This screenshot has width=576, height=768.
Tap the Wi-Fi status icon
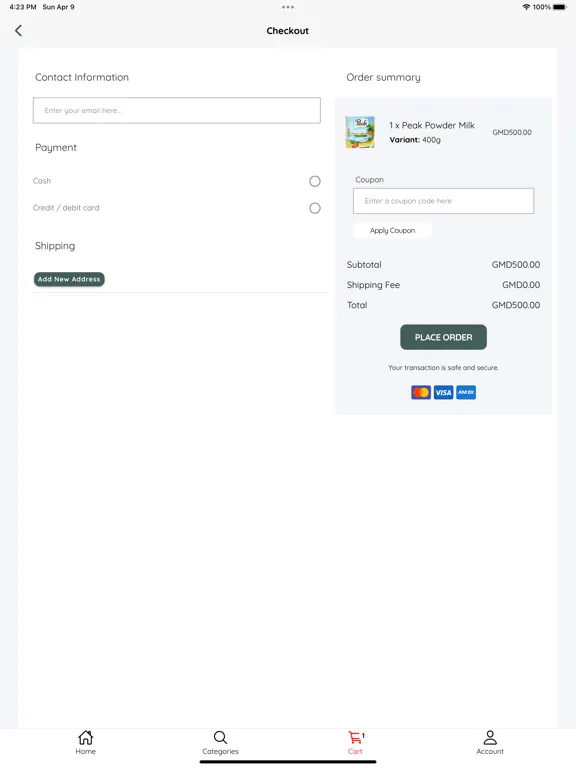(526, 7)
